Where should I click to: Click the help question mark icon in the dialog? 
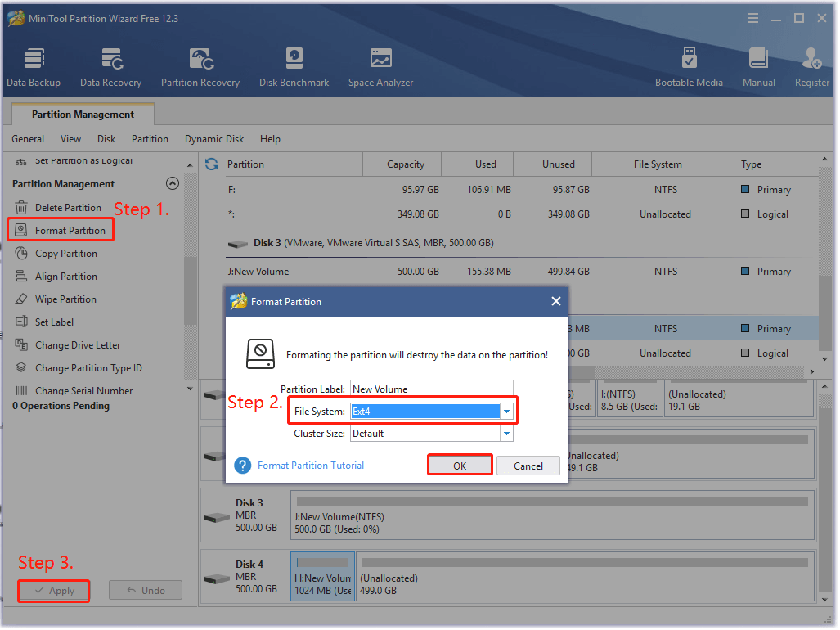[x=243, y=466]
